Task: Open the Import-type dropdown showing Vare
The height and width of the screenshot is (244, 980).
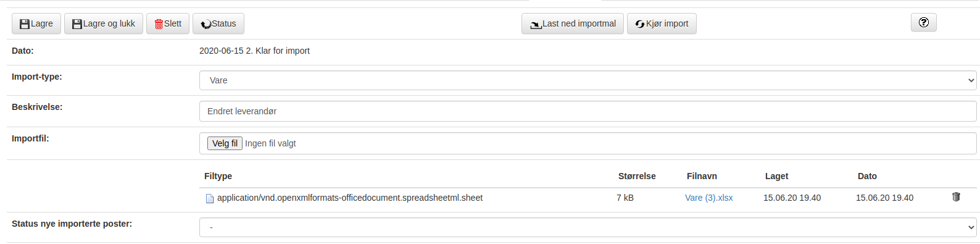Action: tap(588, 80)
